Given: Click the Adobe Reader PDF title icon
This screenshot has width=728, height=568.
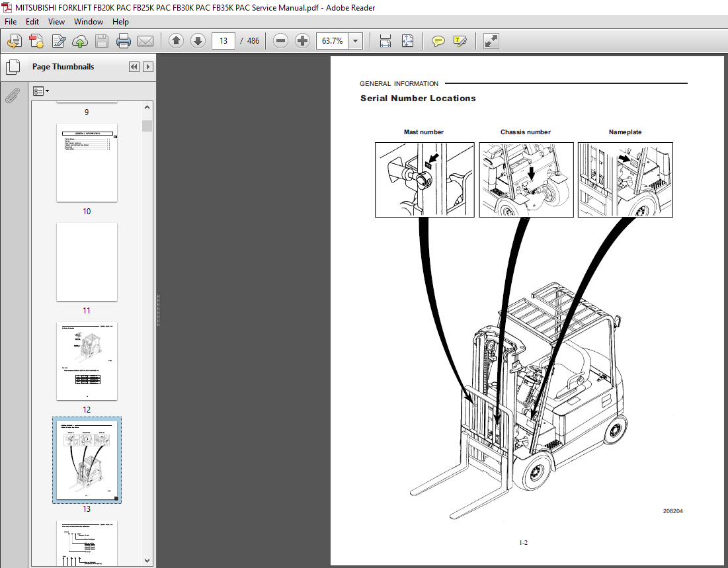Looking at the screenshot, I should (7, 7).
